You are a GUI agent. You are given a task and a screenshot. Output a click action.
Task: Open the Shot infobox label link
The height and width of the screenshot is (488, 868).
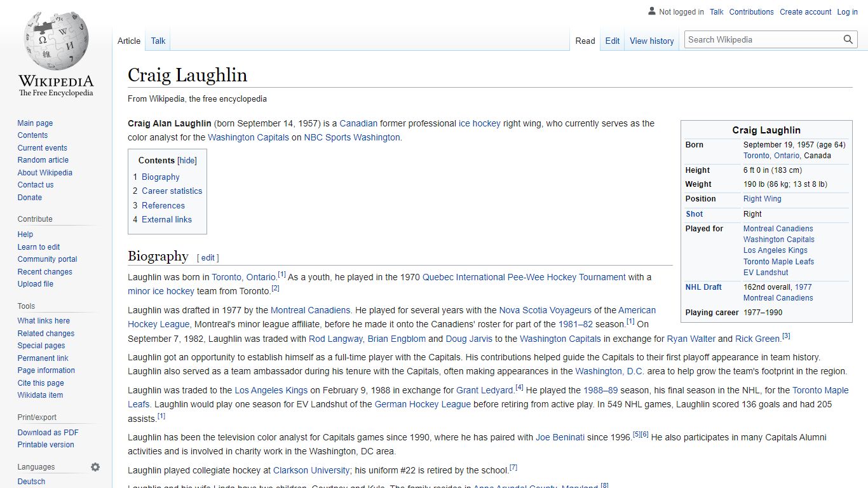(x=695, y=214)
